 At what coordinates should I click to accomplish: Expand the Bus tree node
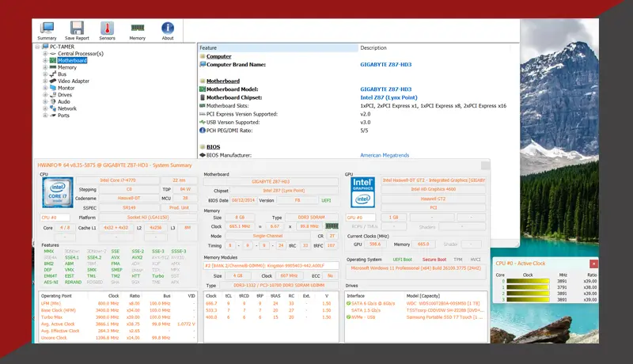[45, 74]
